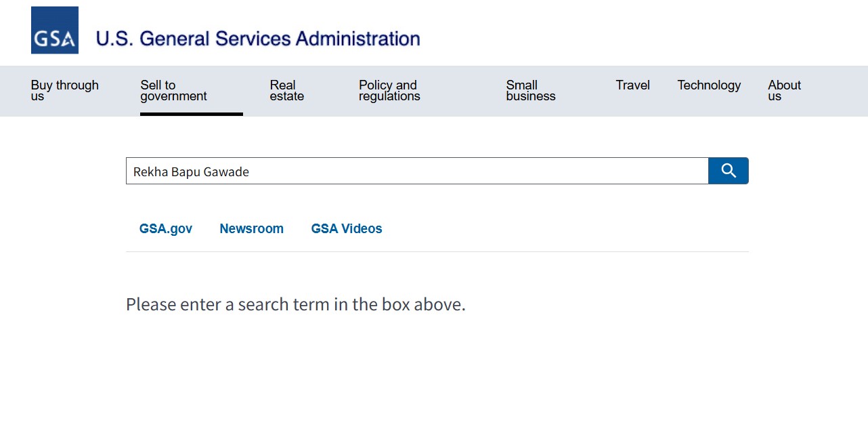The image size is (868, 431).
Task: Open Policy and regulations menu
Action: coord(389,90)
